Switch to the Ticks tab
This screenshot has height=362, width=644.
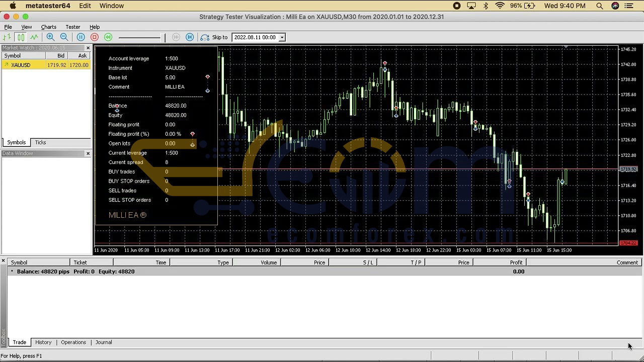(x=40, y=142)
